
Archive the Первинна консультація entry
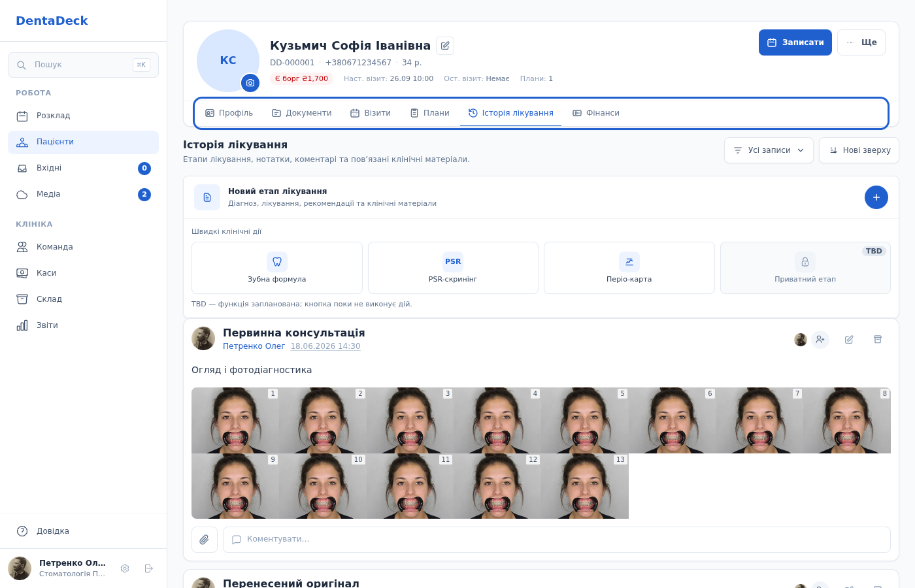point(878,340)
